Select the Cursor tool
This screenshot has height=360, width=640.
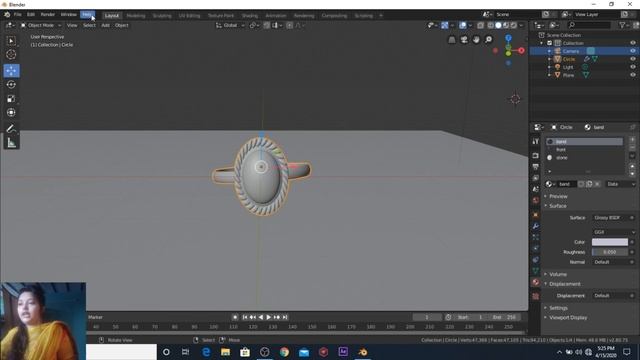click(11, 54)
